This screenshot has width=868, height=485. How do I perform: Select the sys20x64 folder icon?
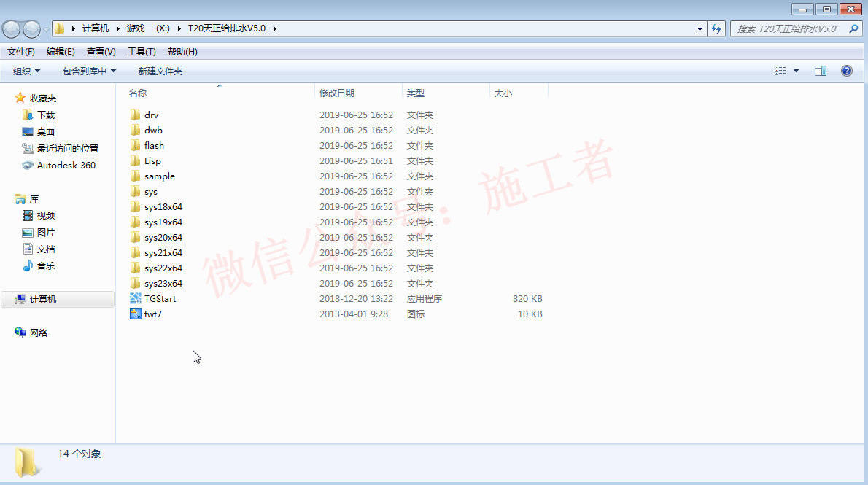click(135, 238)
